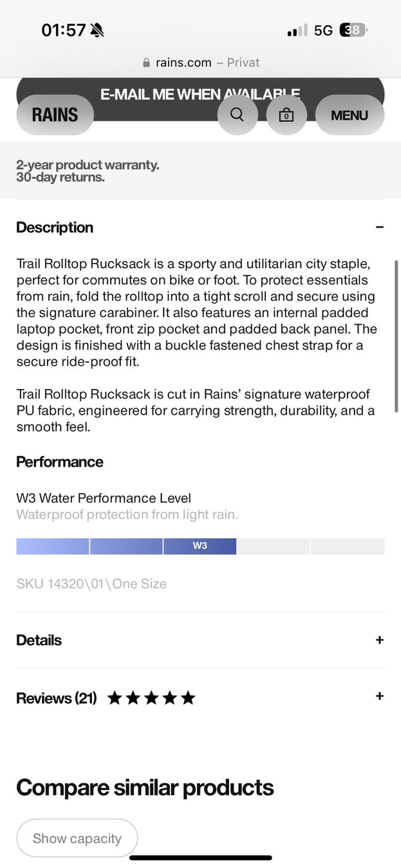Open the shopping bag icon

286,115
